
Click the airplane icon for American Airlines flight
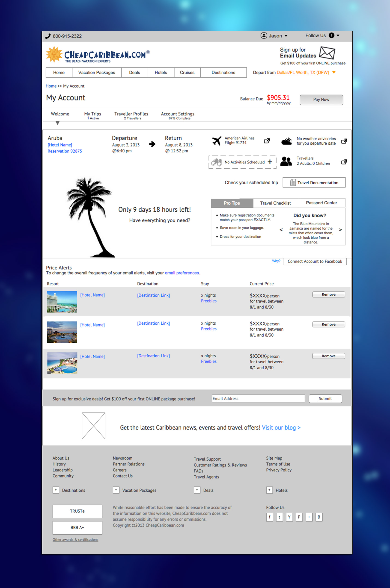click(216, 141)
